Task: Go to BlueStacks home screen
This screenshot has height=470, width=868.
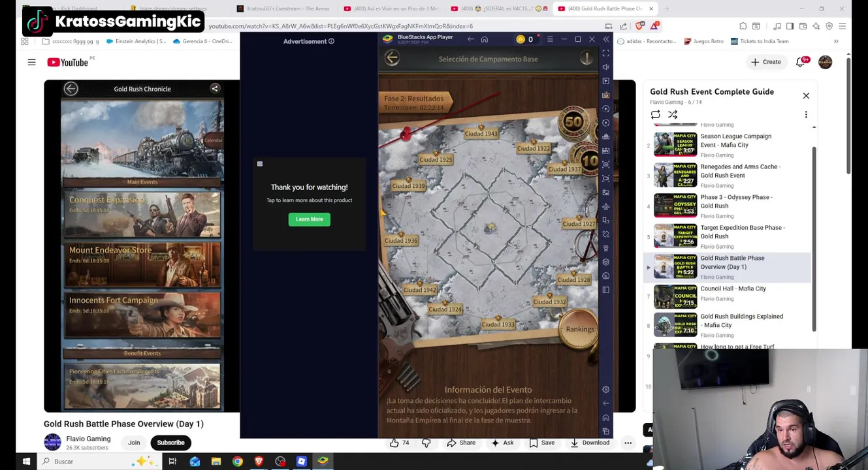Action: (484, 40)
